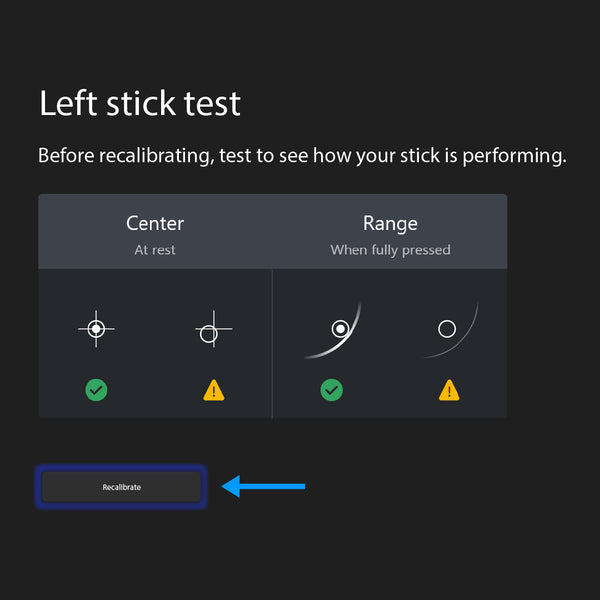
Task: Click the "At rest" subtitle
Action: 155,250
